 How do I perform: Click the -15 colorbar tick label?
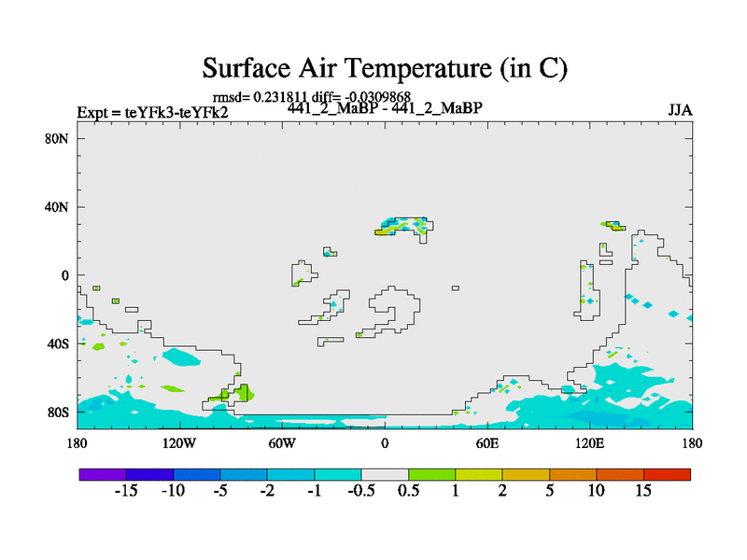126,492
